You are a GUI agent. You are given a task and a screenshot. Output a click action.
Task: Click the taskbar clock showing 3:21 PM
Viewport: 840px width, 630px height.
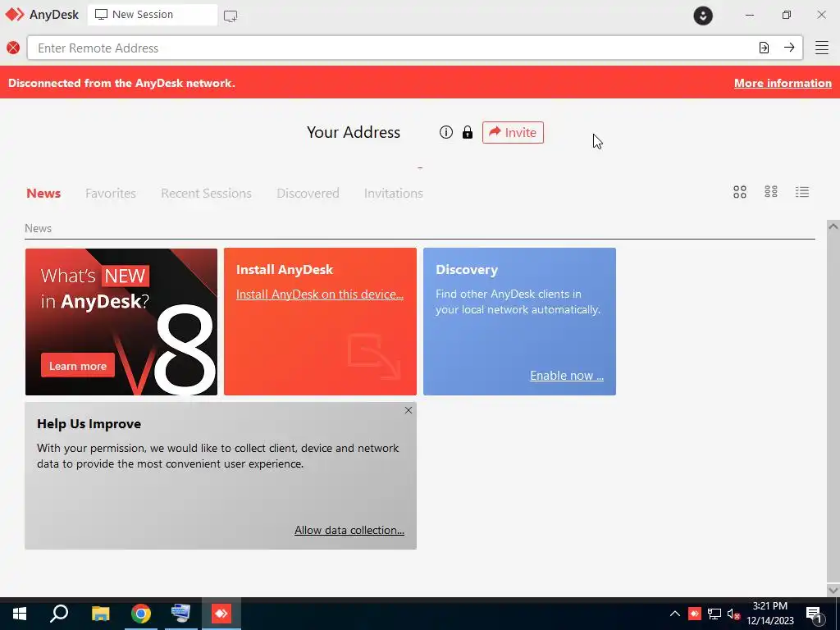(x=770, y=614)
